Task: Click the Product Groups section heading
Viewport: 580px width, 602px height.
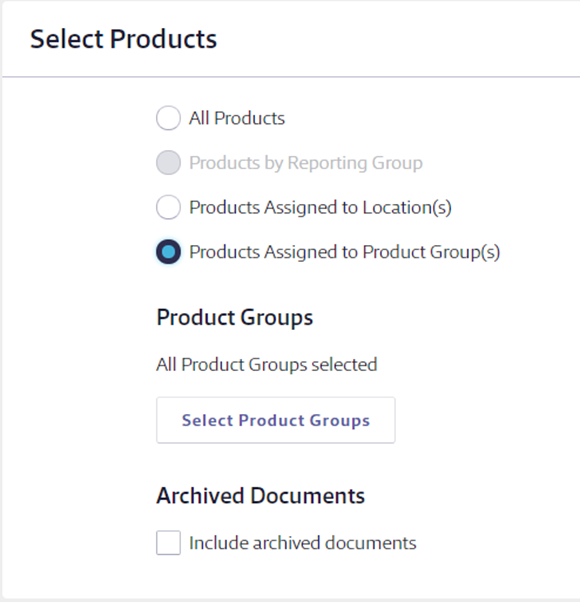Action: click(x=235, y=318)
